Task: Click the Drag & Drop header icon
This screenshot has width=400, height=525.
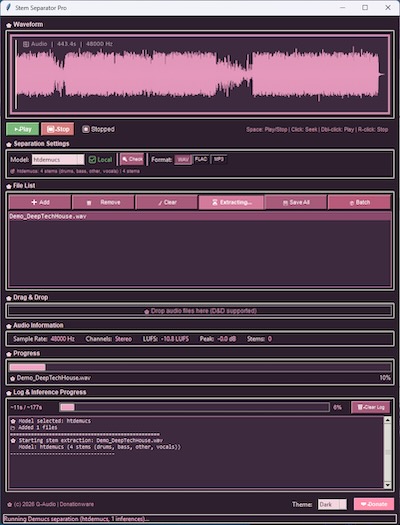Action: coord(9,298)
